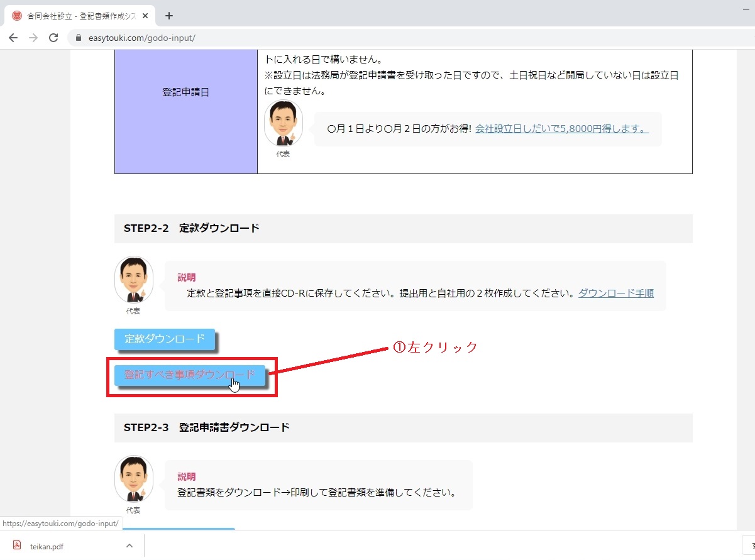Click the browser back arrow

click(13, 38)
